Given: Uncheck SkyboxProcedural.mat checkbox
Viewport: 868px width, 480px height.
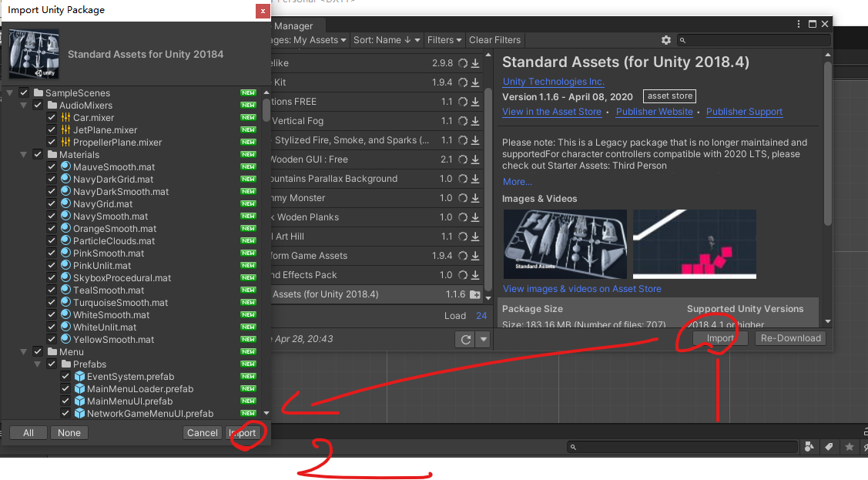Looking at the screenshot, I should 52,278.
